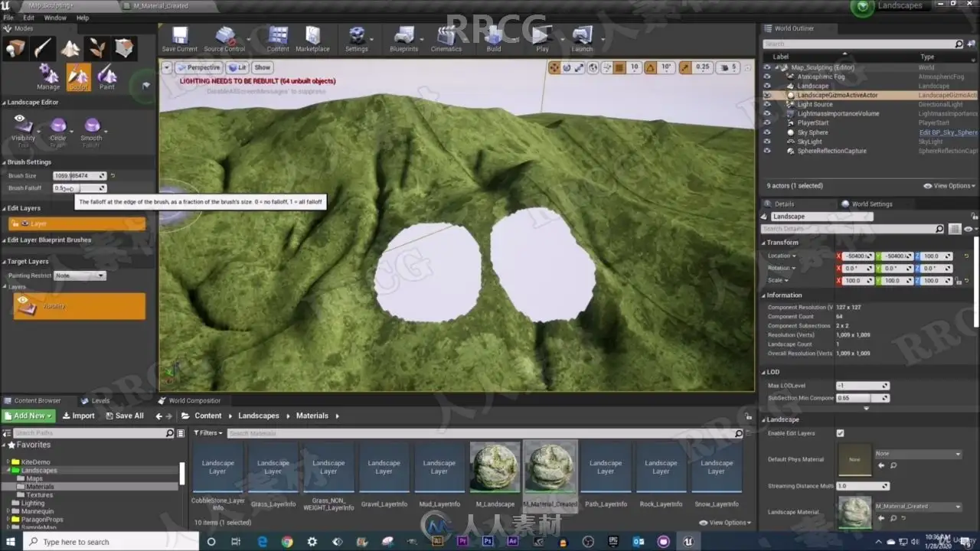Select the Manage landscape mode icon
980x551 pixels.
[x=48, y=75]
